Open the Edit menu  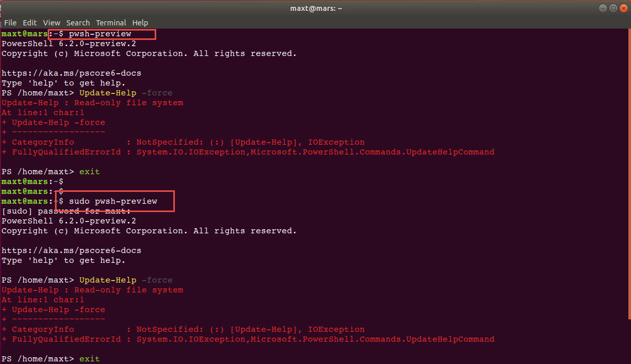[30, 22]
